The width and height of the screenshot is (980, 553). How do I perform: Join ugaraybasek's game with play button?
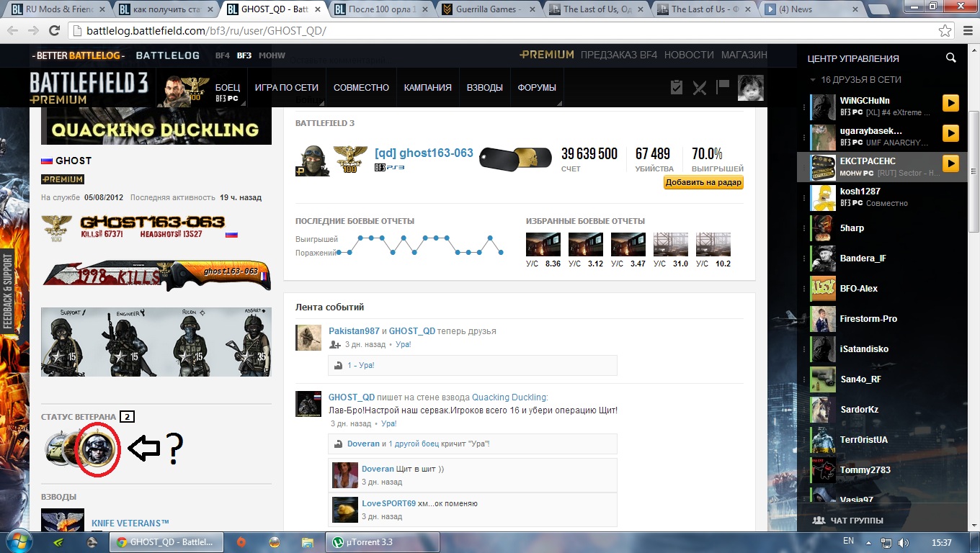(950, 133)
